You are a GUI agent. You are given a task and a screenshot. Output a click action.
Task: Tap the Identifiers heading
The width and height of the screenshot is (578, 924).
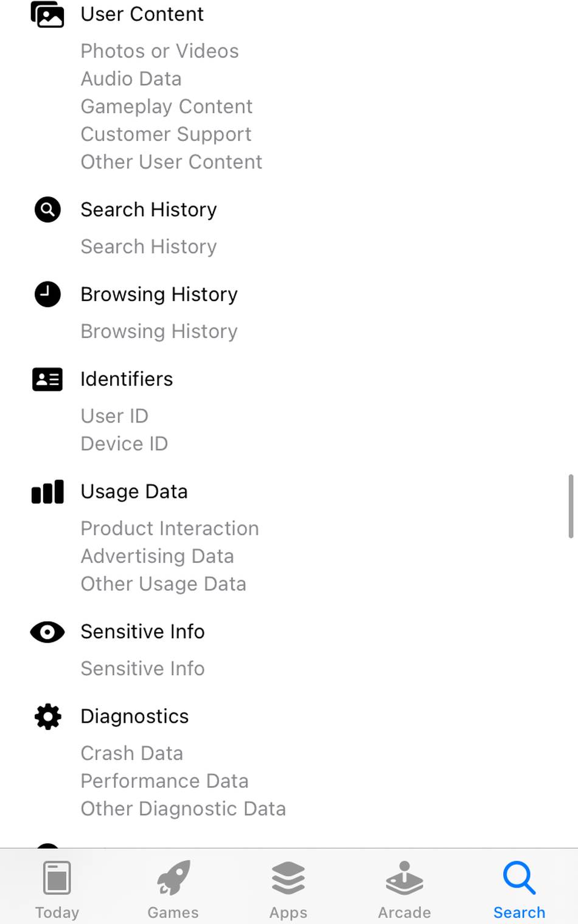(x=127, y=379)
